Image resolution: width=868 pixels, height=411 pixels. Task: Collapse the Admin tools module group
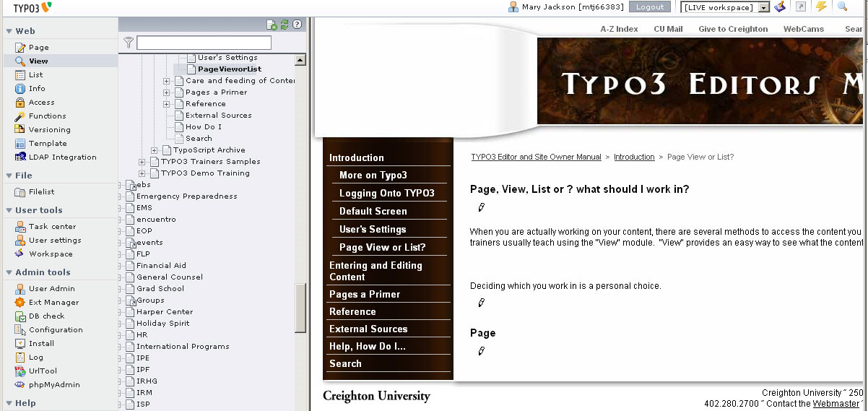click(x=9, y=272)
